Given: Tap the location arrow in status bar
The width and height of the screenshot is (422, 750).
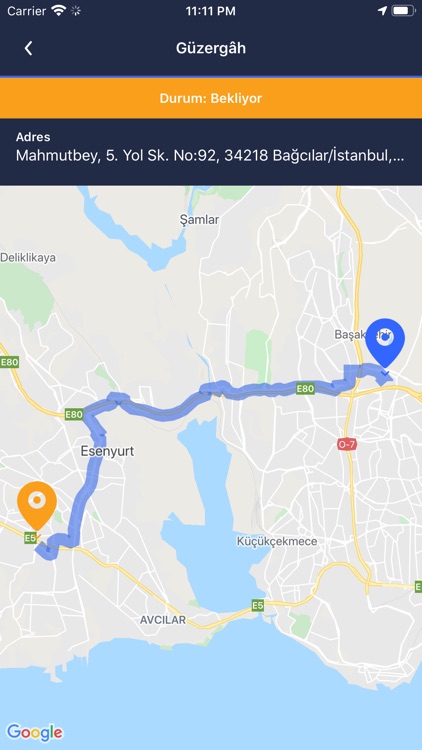Looking at the screenshot, I should 382,11.
